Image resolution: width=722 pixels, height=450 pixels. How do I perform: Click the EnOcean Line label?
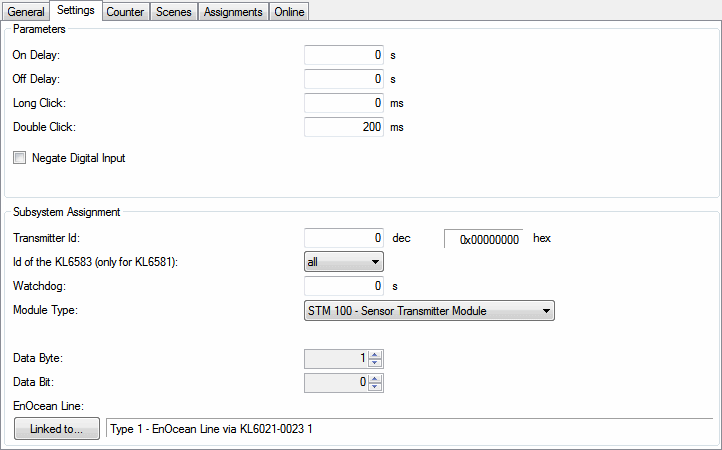point(48,406)
